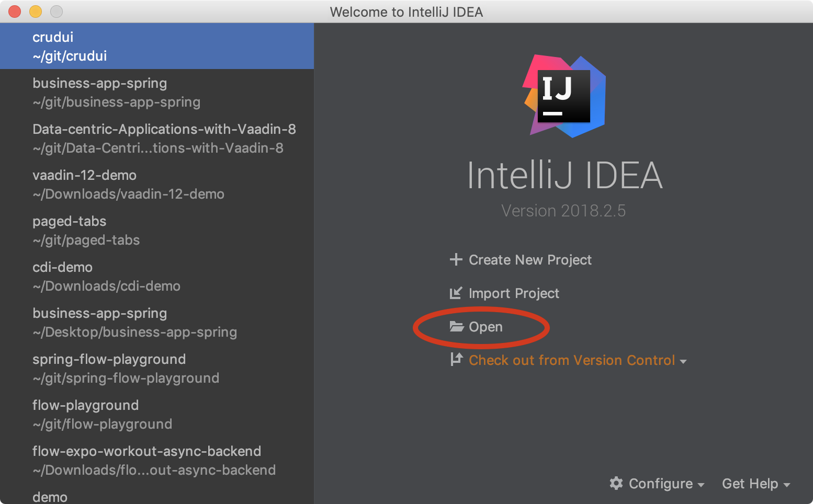This screenshot has height=504, width=813.
Task: Select the paged-tabs recent project
Action: point(157,230)
